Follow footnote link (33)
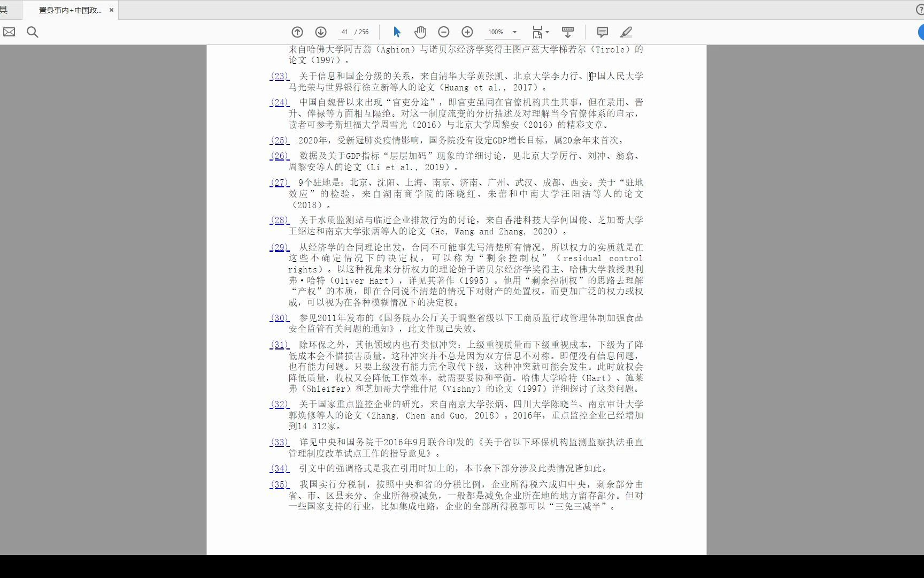 coord(280,442)
